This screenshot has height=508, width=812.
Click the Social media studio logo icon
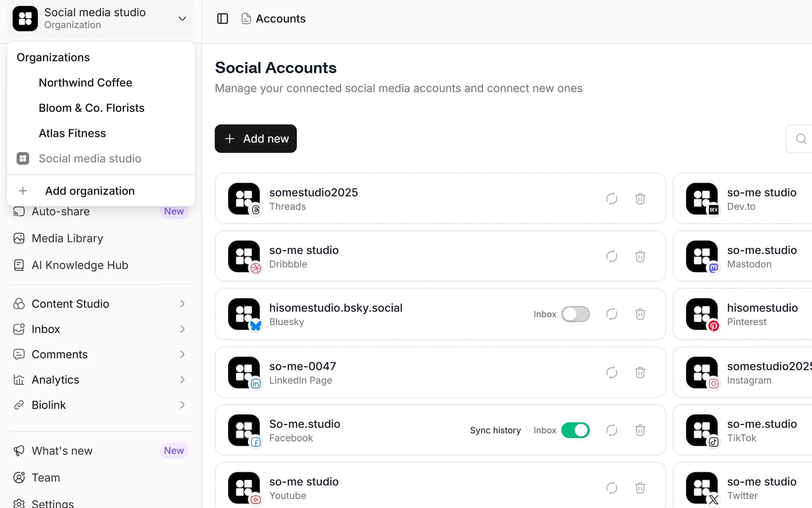click(25, 19)
